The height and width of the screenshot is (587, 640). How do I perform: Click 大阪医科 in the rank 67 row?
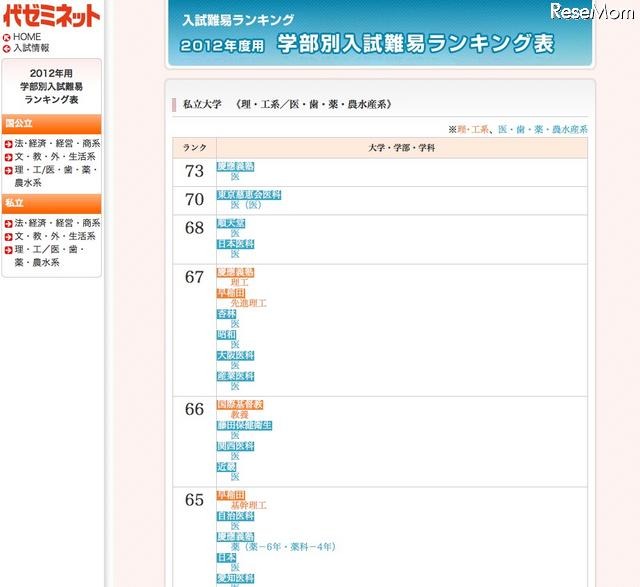coord(235,355)
